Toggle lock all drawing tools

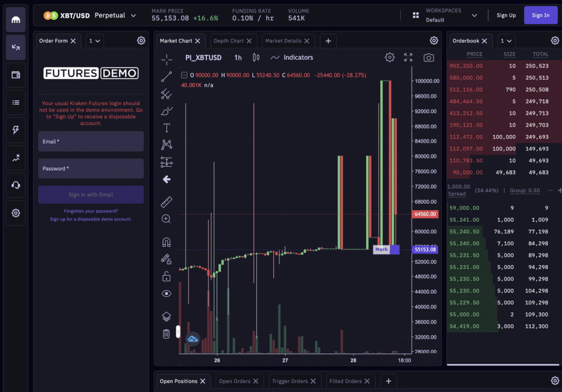click(166, 276)
